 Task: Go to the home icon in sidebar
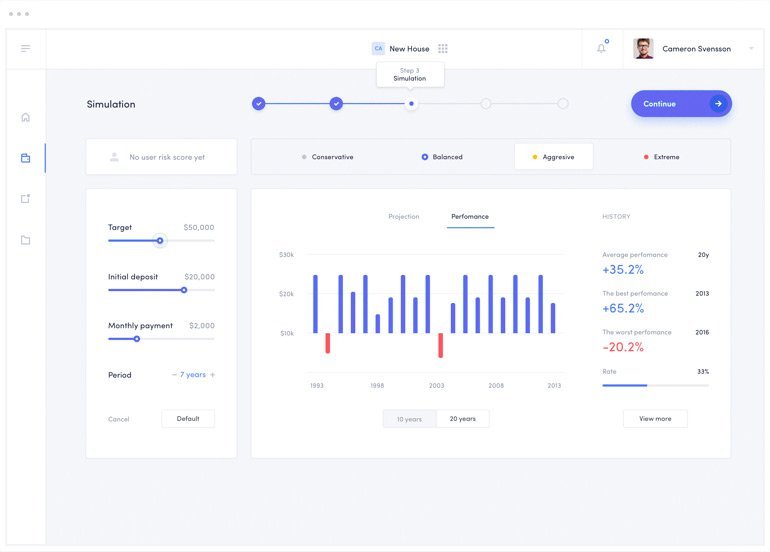click(x=25, y=117)
